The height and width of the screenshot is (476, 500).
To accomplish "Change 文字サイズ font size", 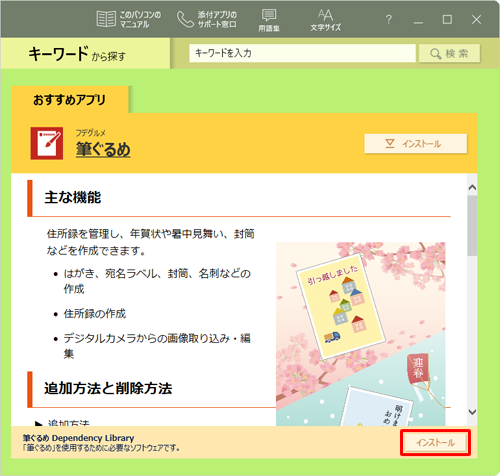I will tap(326, 20).
